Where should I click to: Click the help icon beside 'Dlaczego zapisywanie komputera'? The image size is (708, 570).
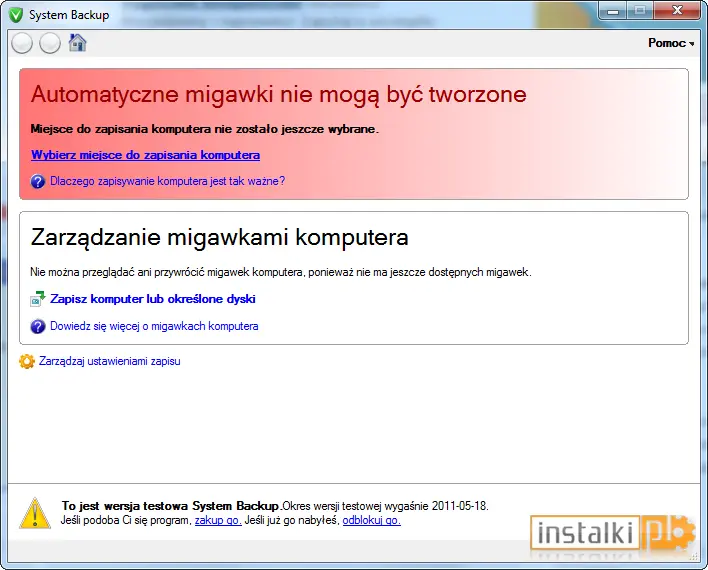(37, 181)
